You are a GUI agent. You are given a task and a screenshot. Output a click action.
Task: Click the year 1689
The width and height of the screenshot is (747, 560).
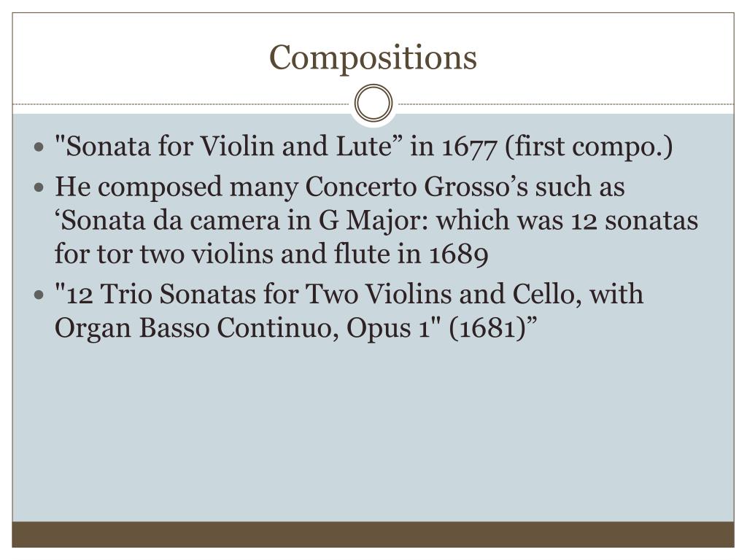click(459, 254)
